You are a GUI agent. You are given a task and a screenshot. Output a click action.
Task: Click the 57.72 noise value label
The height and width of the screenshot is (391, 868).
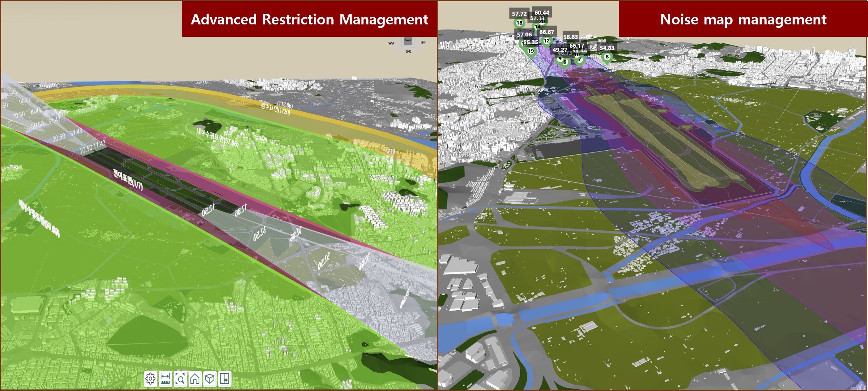coord(519,14)
